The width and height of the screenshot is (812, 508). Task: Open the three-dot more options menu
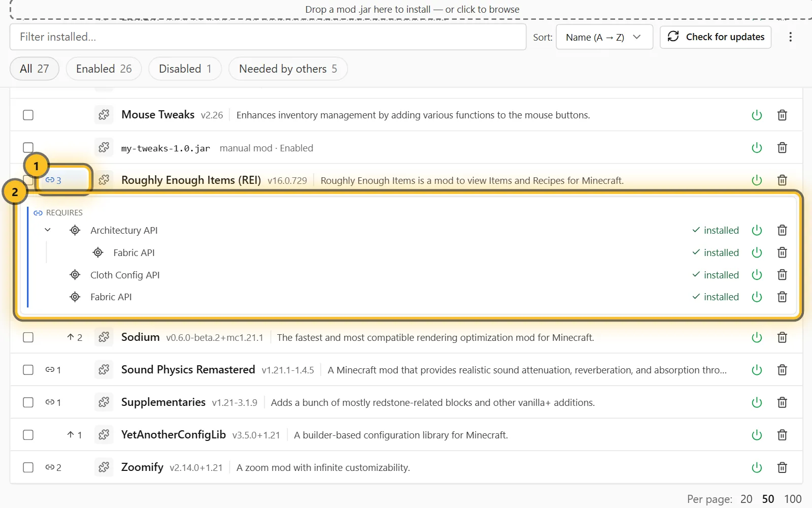pos(790,37)
